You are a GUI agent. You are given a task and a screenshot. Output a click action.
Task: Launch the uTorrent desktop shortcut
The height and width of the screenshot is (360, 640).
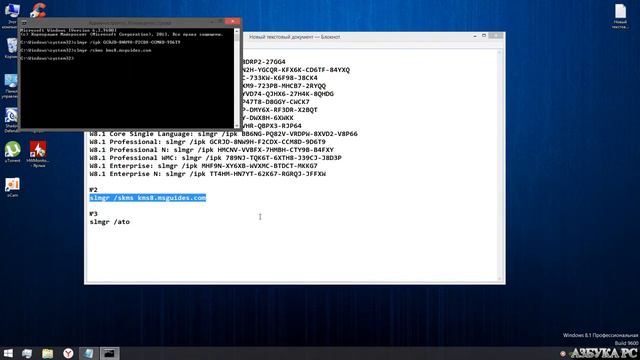pos(13,152)
